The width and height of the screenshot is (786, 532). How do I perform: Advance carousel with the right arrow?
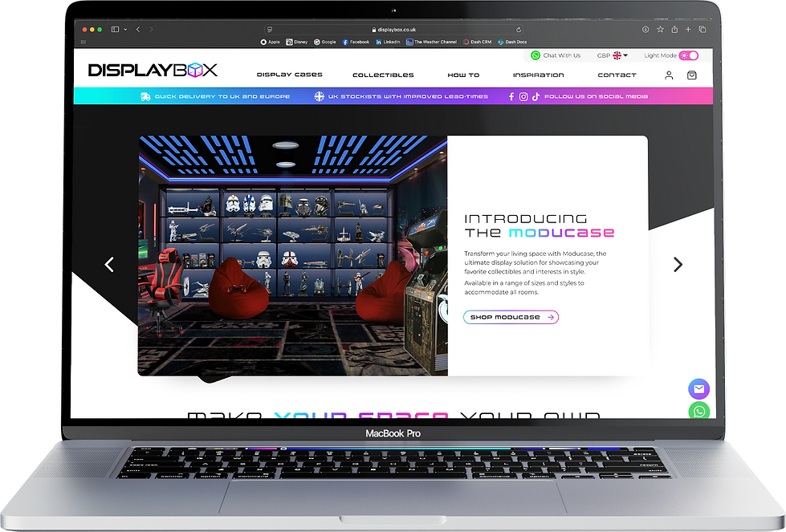(x=678, y=264)
